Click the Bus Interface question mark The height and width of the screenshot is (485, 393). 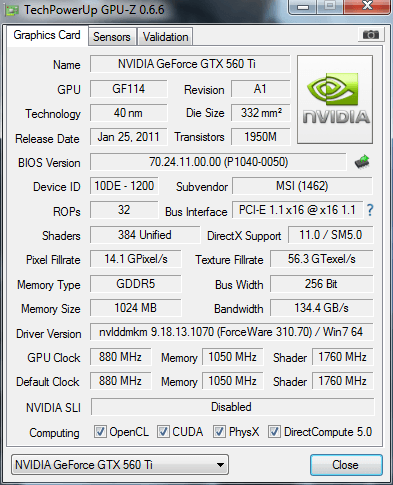click(x=370, y=210)
